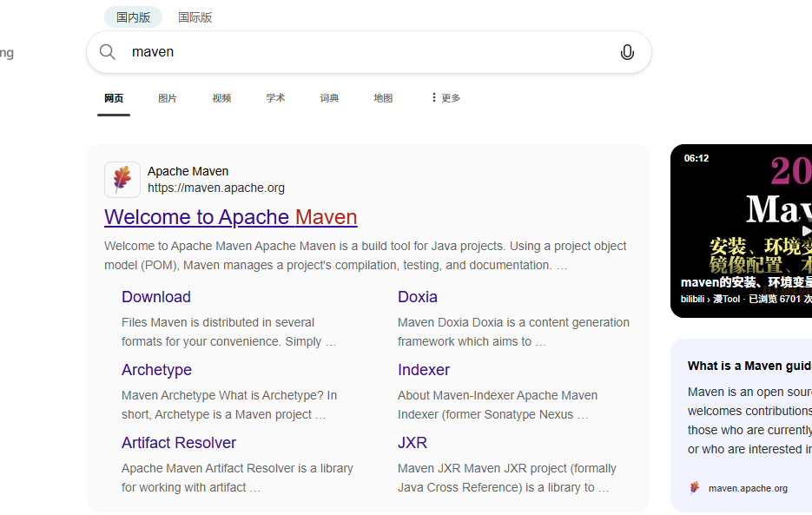Select the 词典 tab
The height and width of the screenshot is (515, 812).
329,98
